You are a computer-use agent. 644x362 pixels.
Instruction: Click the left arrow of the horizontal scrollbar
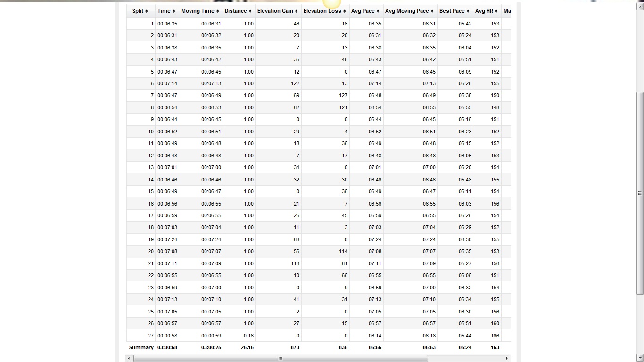pyautogui.click(x=129, y=359)
